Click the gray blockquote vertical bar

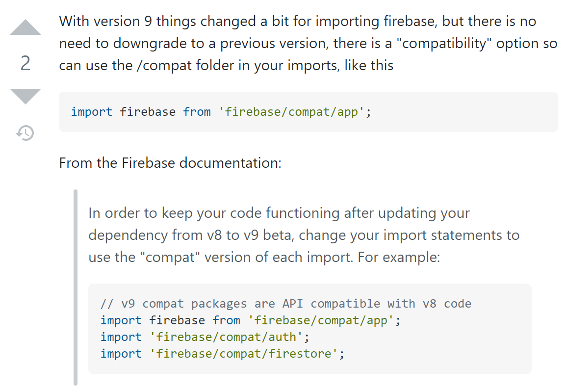pos(76,287)
